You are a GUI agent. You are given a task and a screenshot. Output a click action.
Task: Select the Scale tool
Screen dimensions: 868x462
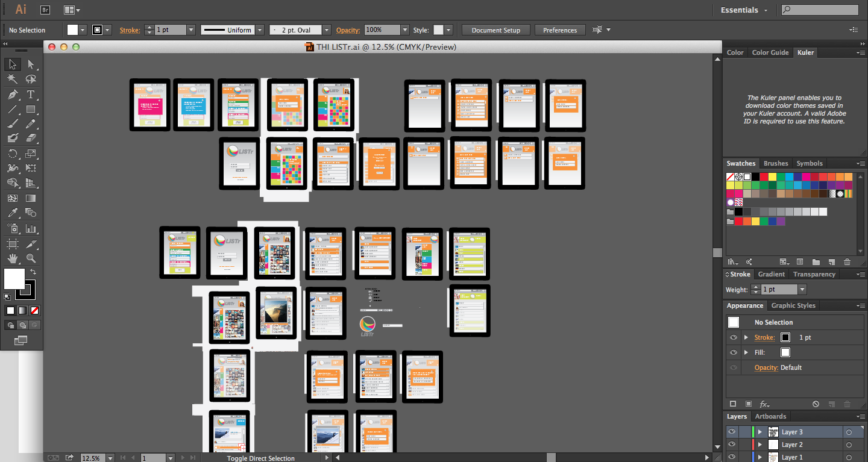click(x=31, y=153)
